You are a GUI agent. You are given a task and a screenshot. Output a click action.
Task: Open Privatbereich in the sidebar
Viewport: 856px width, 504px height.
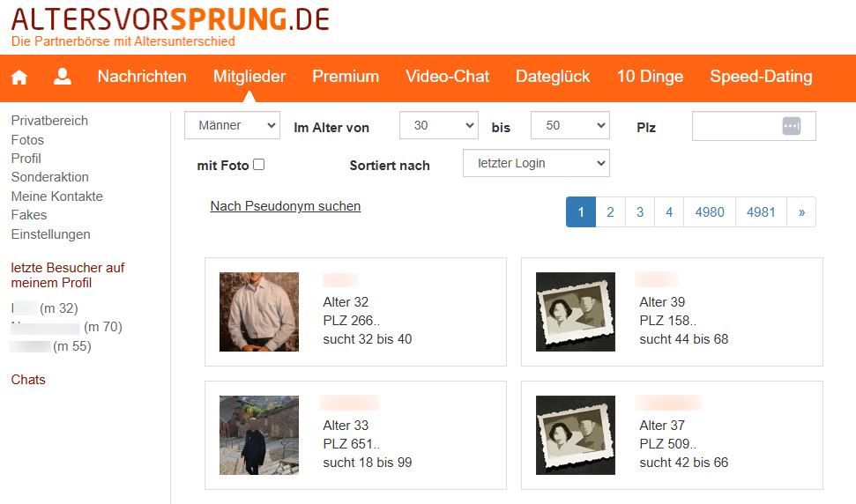pos(49,121)
